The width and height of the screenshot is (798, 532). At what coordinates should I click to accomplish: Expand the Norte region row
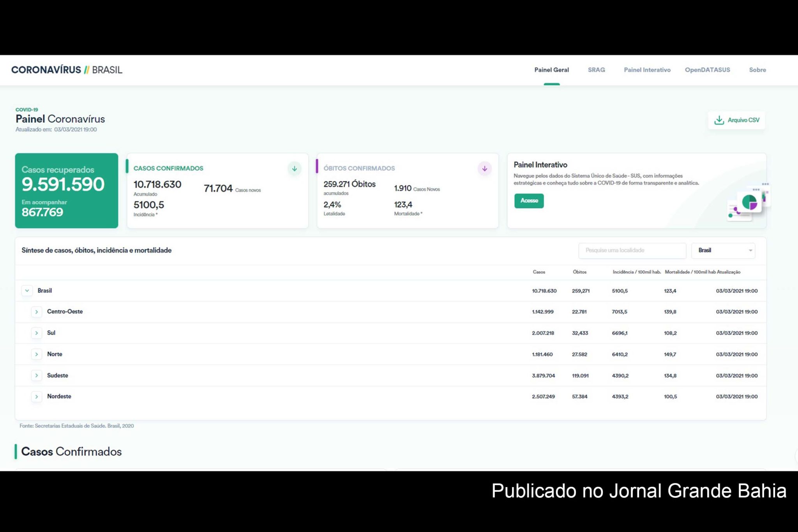37,354
